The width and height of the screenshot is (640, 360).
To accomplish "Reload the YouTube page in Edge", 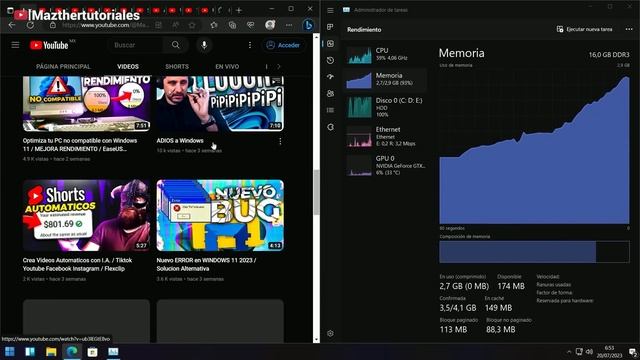I will 30,25.
